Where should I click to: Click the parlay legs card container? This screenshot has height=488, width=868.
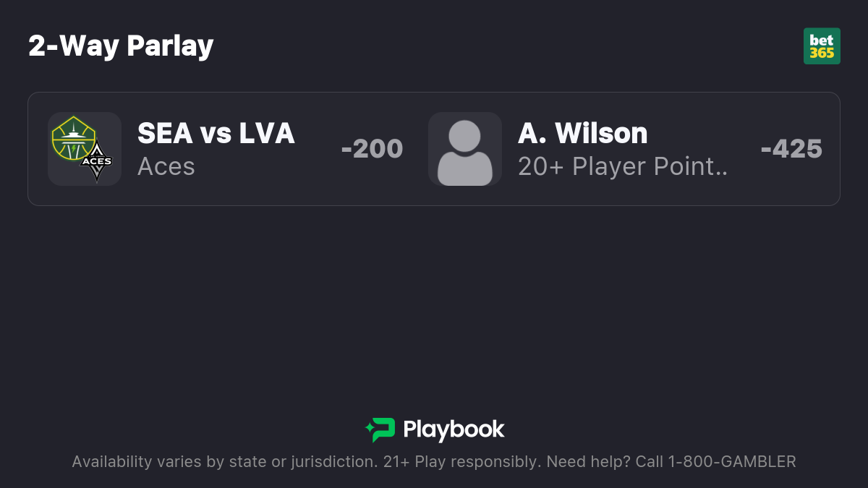click(x=434, y=149)
